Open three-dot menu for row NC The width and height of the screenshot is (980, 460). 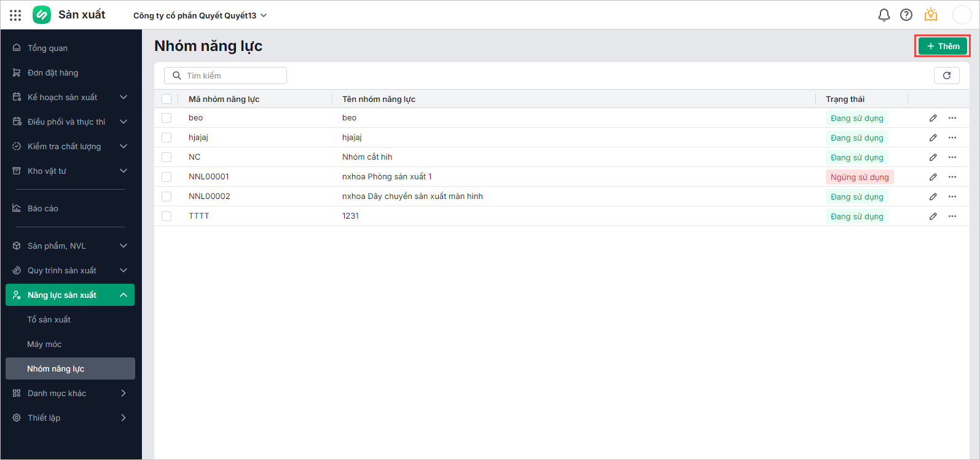952,157
